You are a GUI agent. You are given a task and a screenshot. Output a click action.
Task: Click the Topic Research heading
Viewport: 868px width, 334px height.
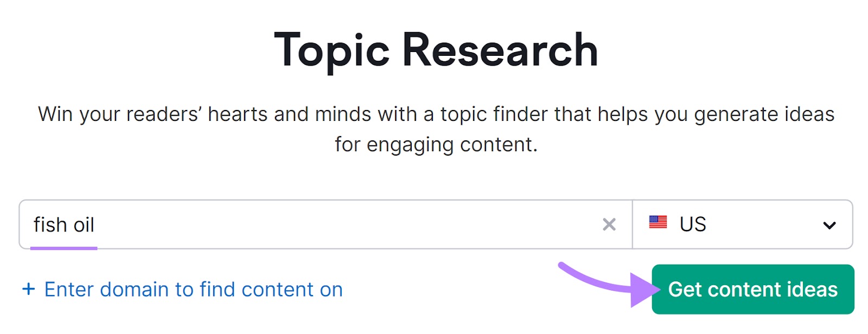pyautogui.click(x=436, y=50)
